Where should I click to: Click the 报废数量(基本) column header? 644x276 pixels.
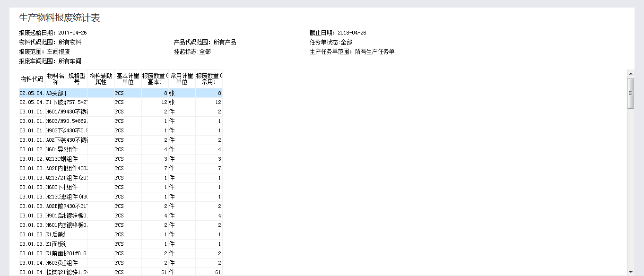pos(155,79)
